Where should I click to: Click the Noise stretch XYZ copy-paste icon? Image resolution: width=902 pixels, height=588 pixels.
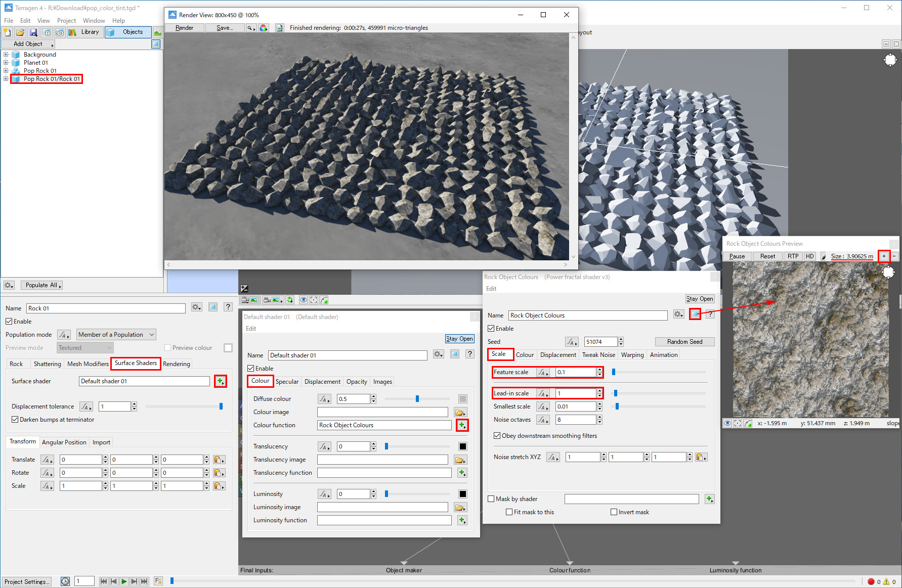(x=701, y=457)
